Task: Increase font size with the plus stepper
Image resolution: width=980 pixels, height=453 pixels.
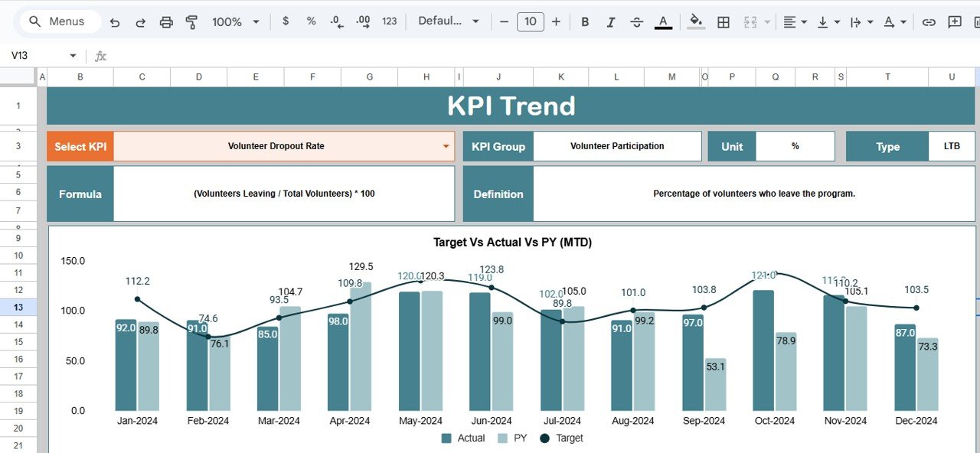Action: click(x=556, y=21)
